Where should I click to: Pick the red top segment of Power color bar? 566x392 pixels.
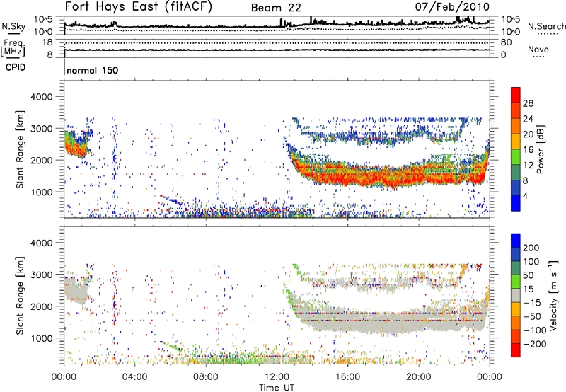[516, 95]
